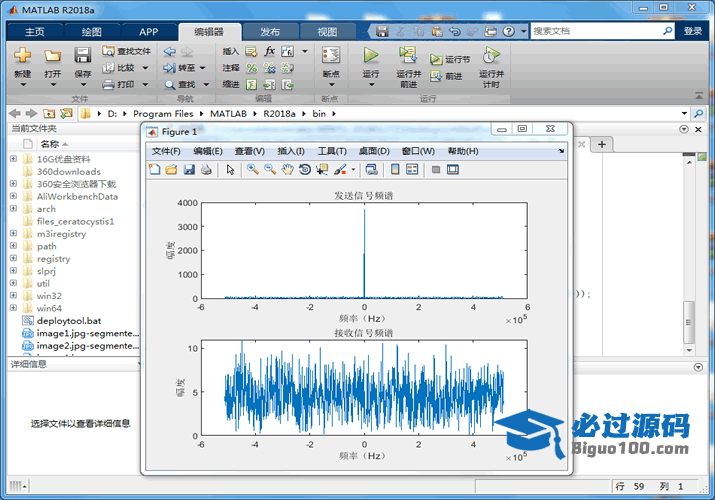Click Save Figure icon in Figure toolbar
The width and height of the screenshot is (715, 500).
pos(189,170)
